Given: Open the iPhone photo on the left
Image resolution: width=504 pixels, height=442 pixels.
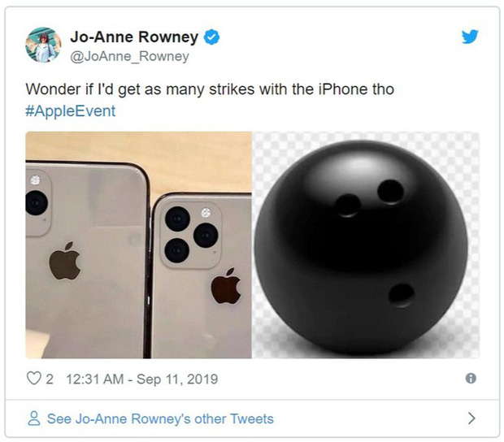Looking at the screenshot, I should pyautogui.click(x=138, y=245).
